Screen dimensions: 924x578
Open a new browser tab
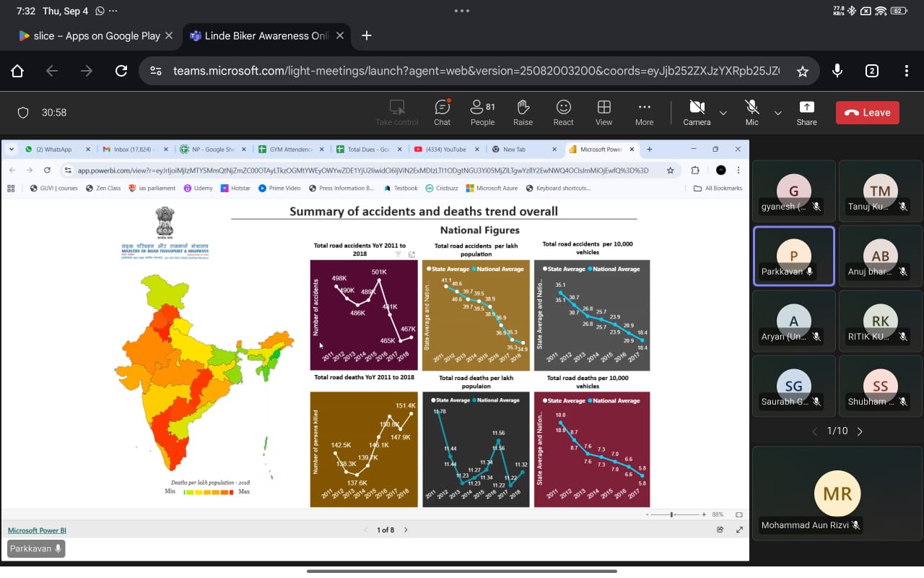(x=367, y=35)
